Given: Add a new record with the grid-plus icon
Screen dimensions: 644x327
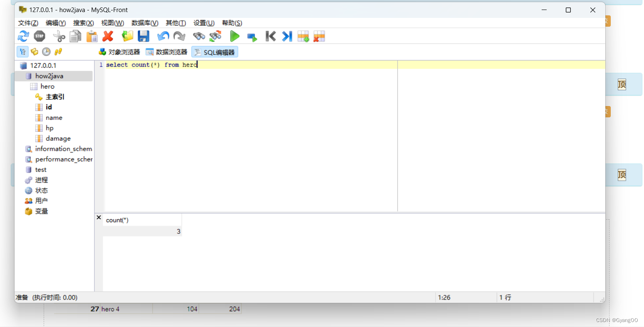Looking at the screenshot, I should tap(303, 36).
